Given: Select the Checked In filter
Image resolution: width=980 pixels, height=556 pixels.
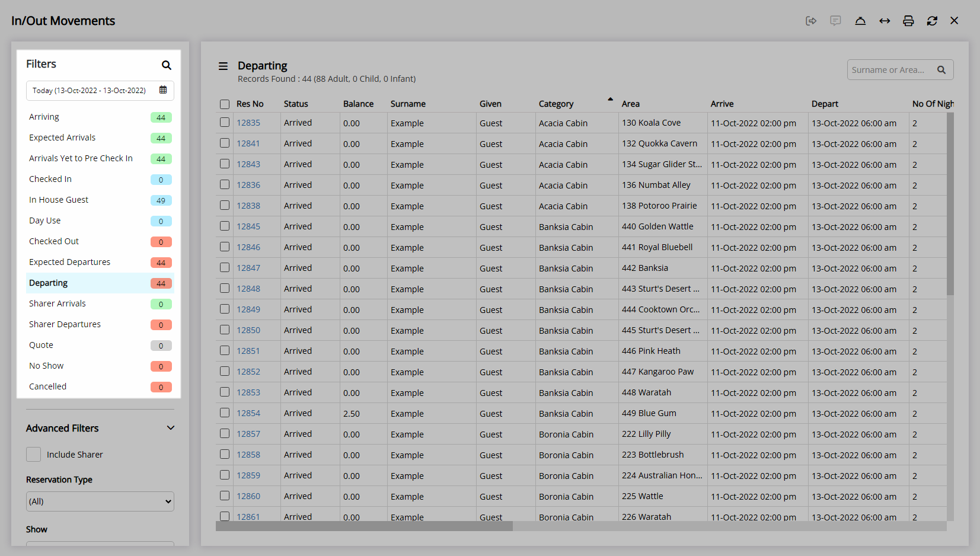Looking at the screenshot, I should tap(100, 180).
